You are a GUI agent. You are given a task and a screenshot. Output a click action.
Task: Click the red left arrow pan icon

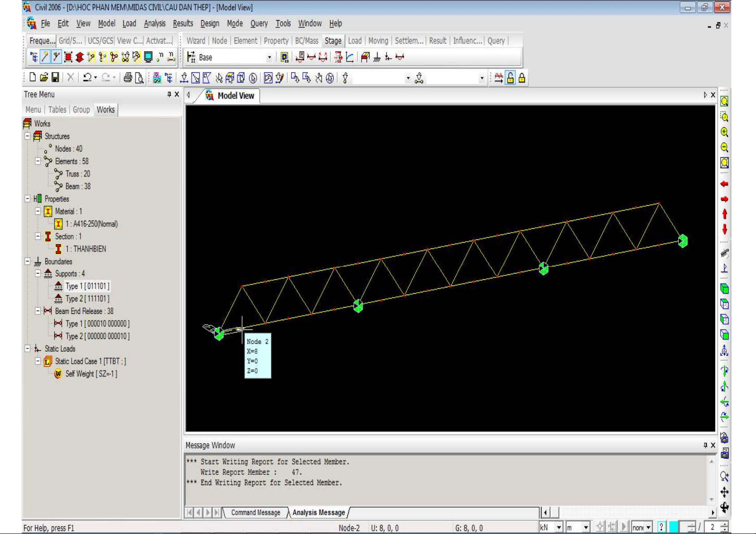(x=724, y=184)
